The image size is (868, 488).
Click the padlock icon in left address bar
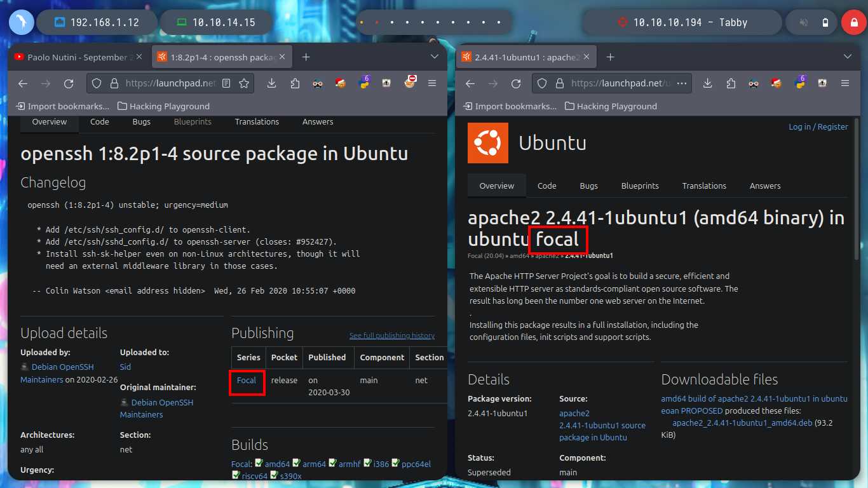pyautogui.click(x=114, y=83)
